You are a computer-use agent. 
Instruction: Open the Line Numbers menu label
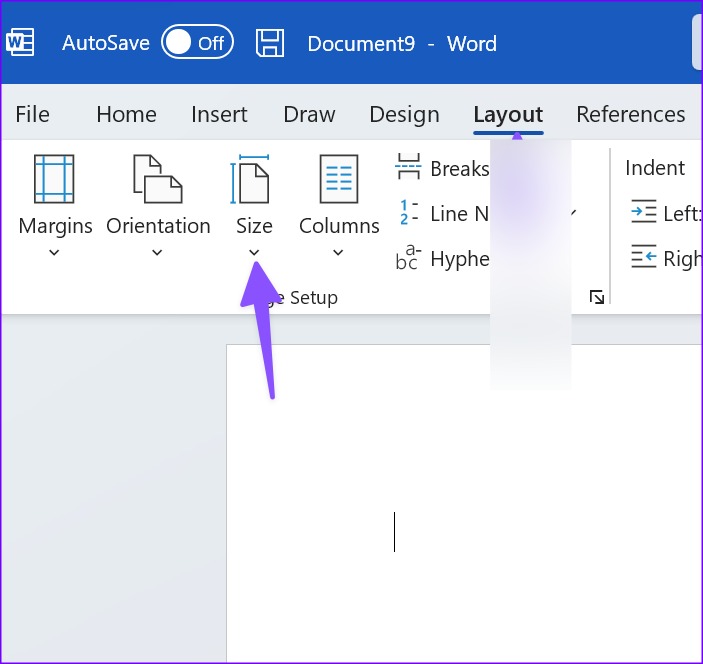click(460, 214)
